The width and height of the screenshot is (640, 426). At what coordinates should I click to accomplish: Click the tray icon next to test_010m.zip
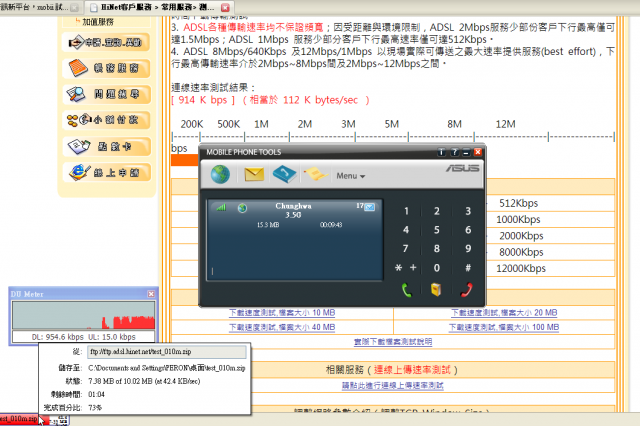[x=60, y=420]
